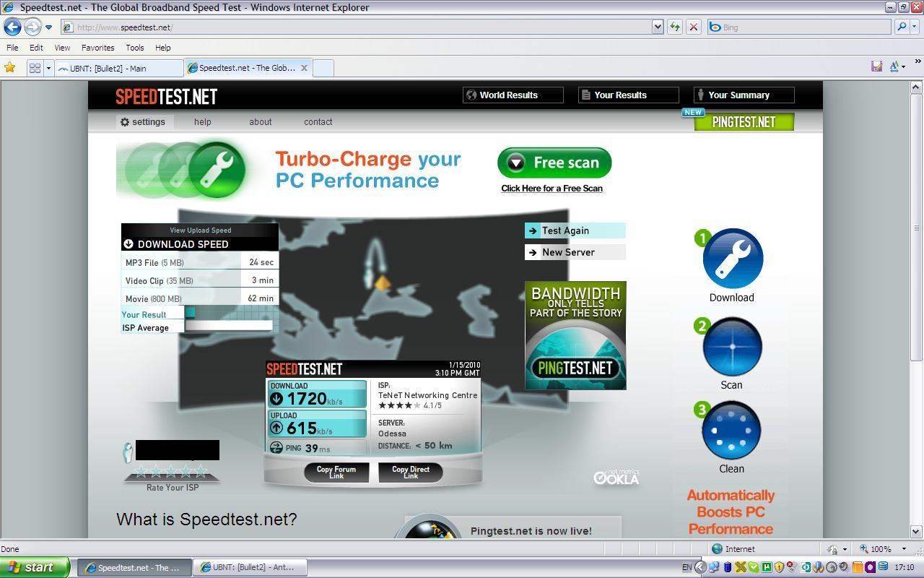This screenshot has height=578, width=924.
Task: Open the Windows Start menu
Action: [35, 567]
